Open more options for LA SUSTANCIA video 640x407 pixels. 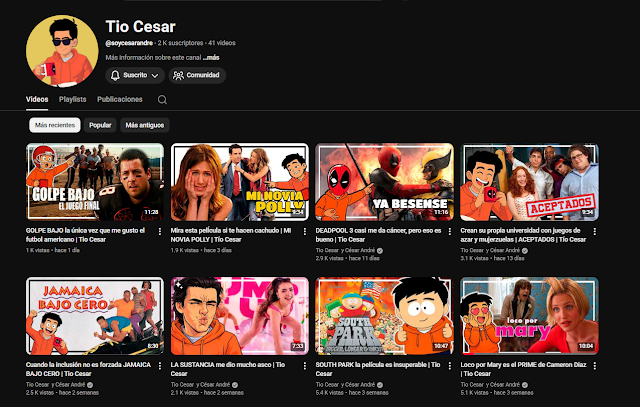(304, 366)
